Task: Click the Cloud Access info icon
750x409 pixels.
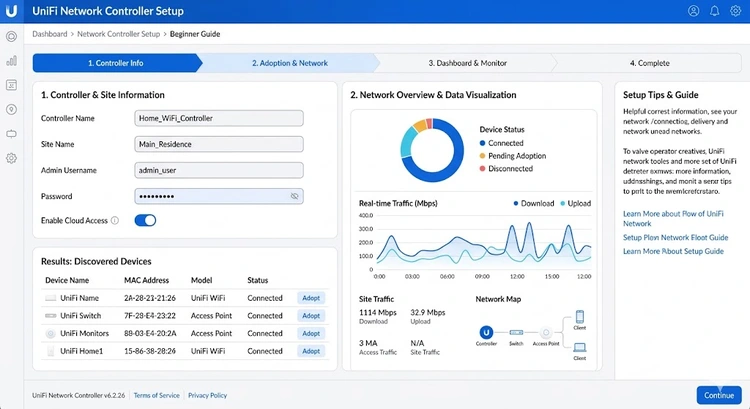Action: click(x=115, y=221)
